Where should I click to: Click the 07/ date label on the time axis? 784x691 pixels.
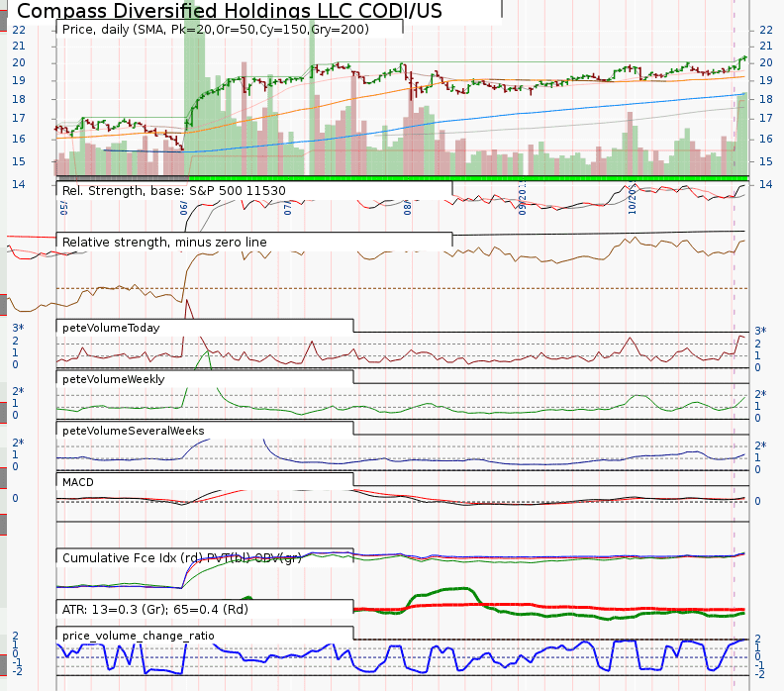(287, 209)
